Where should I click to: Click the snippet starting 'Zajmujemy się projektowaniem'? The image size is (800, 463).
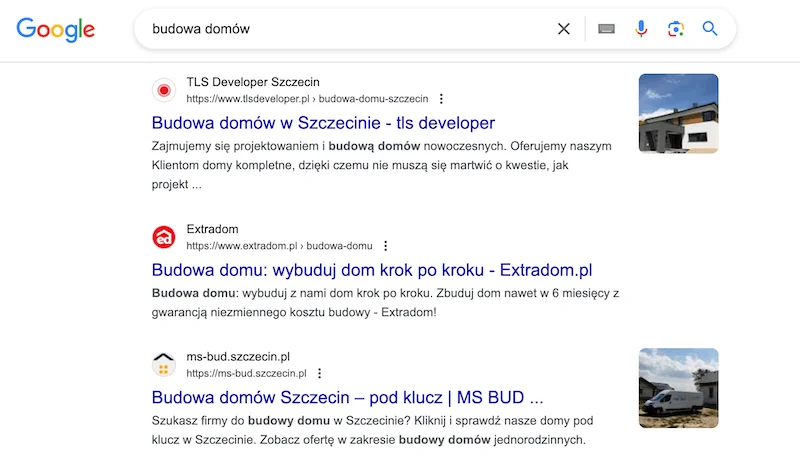click(382, 165)
